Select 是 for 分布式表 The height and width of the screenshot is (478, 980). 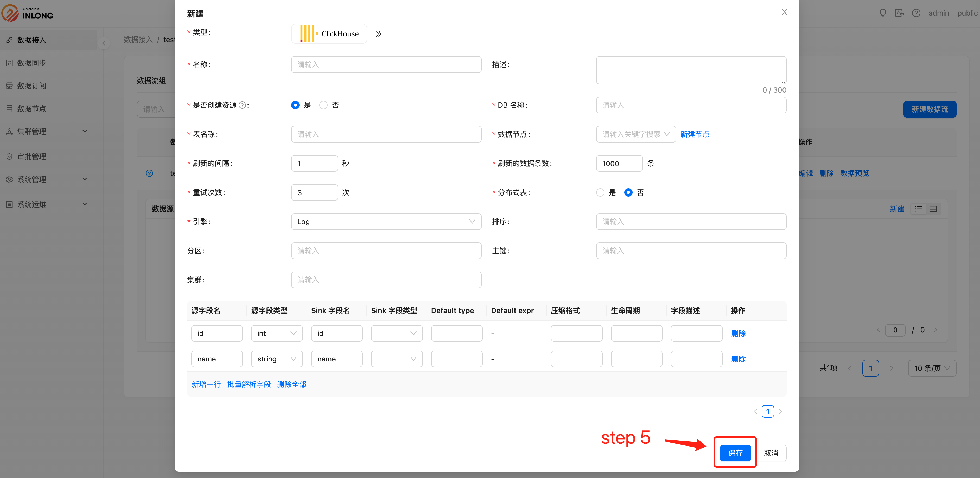click(600, 193)
